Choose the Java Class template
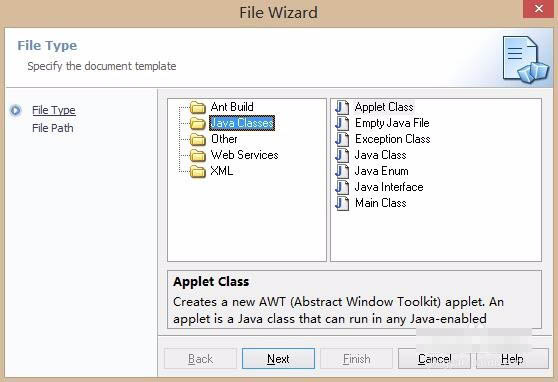Image resolution: width=558 pixels, height=382 pixels. click(380, 155)
